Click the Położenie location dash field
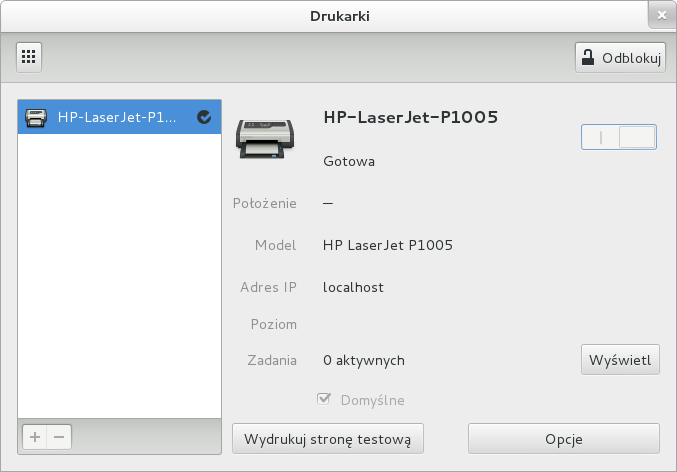 [x=327, y=203]
